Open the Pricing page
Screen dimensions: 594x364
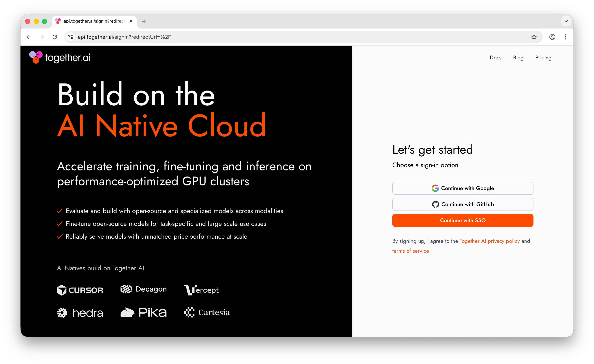point(543,58)
